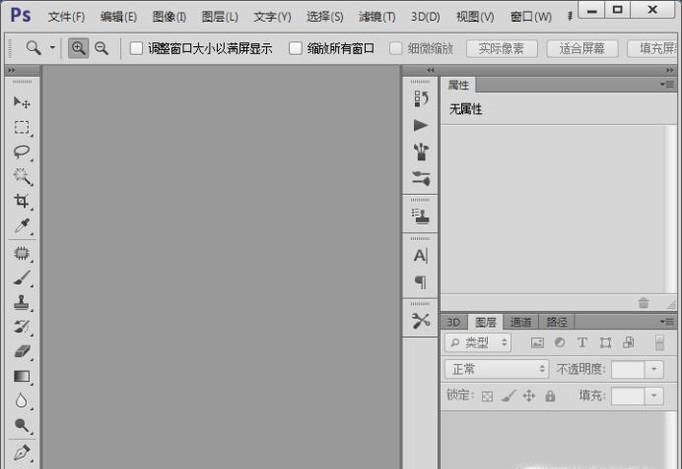The width and height of the screenshot is (682, 469).
Task: Select the Brush tool
Action: 21,279
